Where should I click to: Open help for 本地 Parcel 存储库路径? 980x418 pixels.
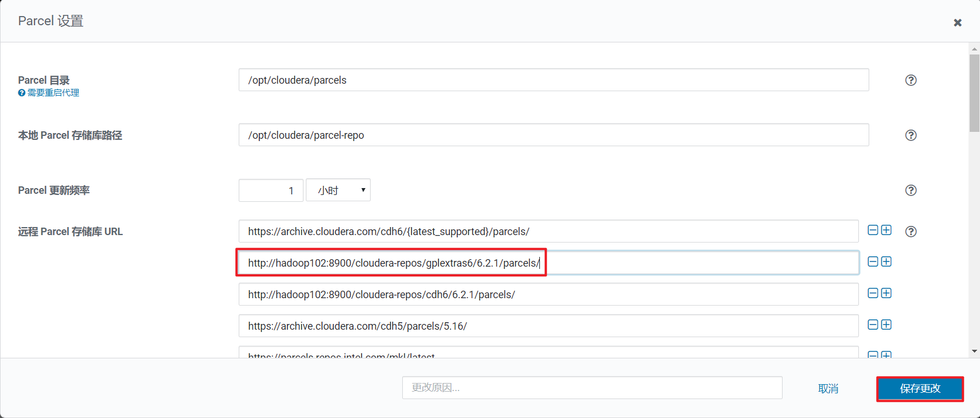[x=911, y=135]
